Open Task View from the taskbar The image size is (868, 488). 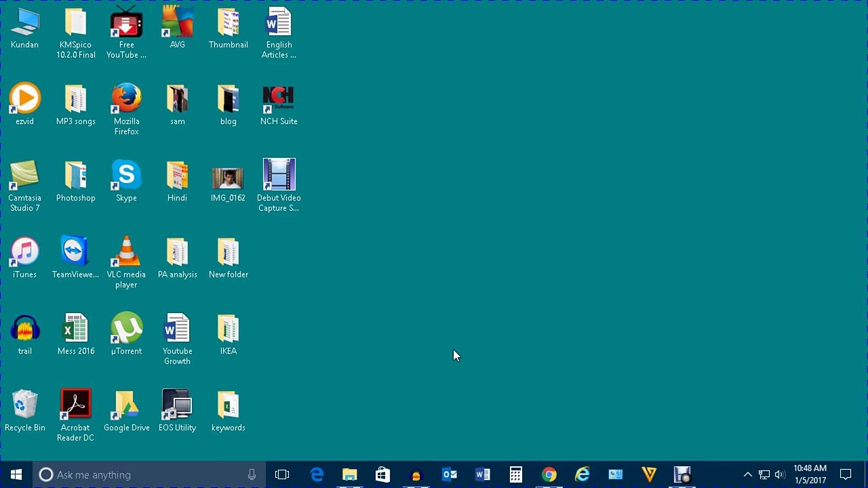coord(282,474)
